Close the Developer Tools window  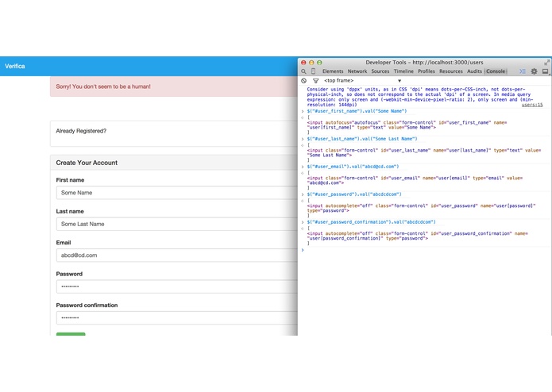point(303,63)
